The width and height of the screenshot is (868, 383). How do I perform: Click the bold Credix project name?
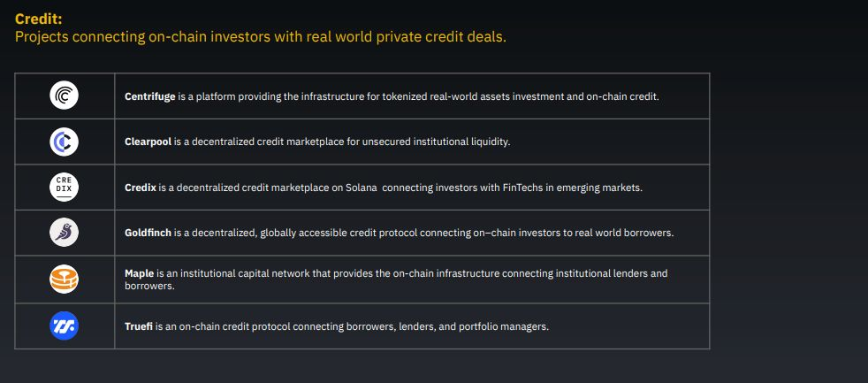[141, 188]
